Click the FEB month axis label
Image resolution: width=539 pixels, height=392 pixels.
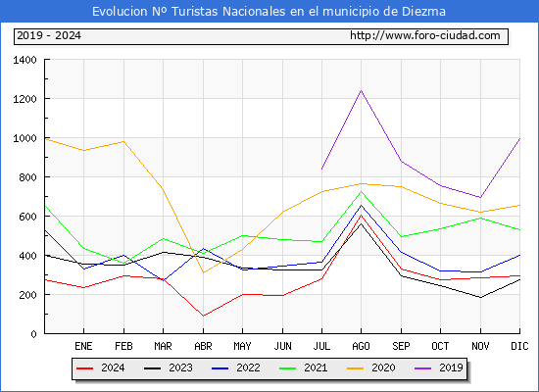(123, 346)
